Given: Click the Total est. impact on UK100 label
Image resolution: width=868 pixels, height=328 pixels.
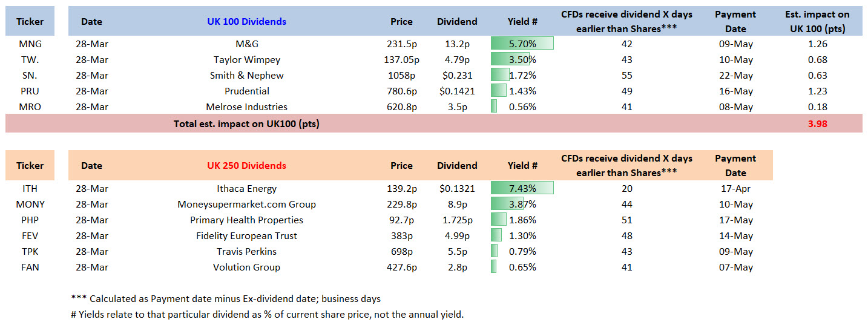Looking at the screenshot, I should (246, 123).
